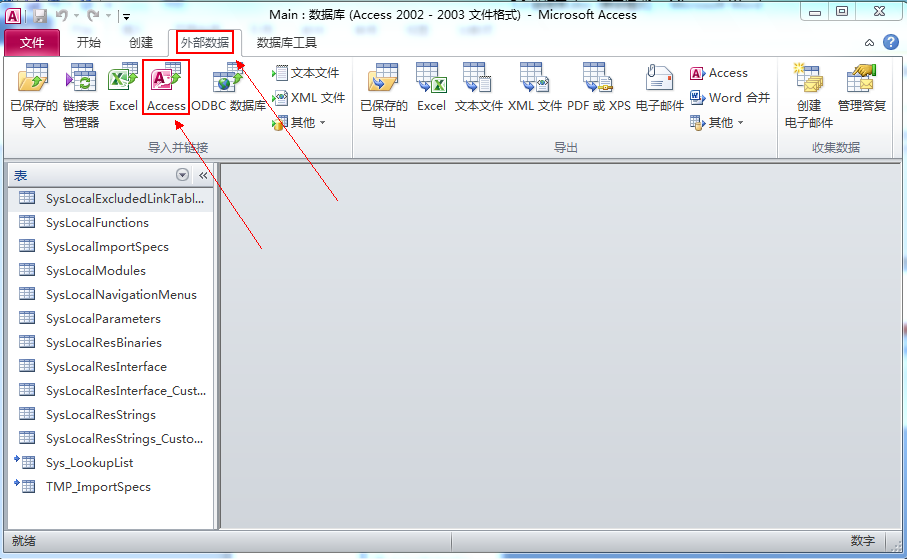The image size is (907, 559).
Task: Start Word merge (Word 合并)
Action: [730, 98]
